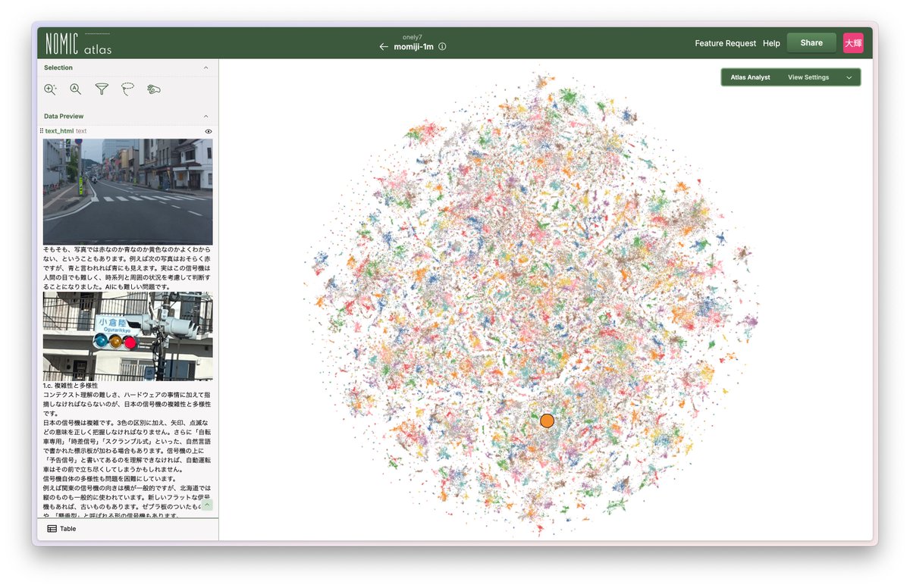Open the street crosswalk photo thumbnail
Image resolution: width=910 pixels, height=588 pixels.
pos(127,192)
